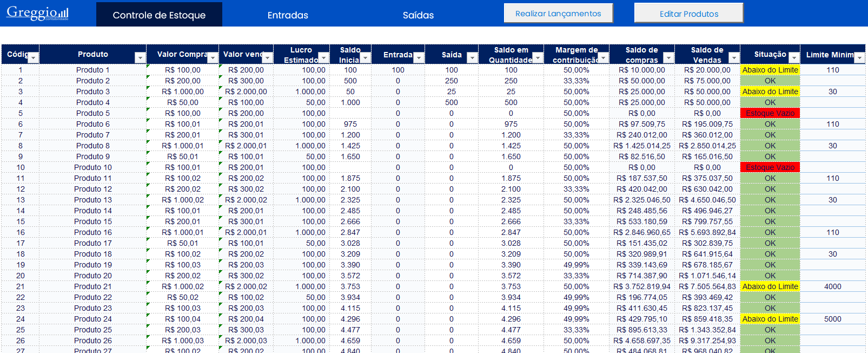Click the Produto 21 name cell
This screenshot has height=353, width=868.
(93, 286)
